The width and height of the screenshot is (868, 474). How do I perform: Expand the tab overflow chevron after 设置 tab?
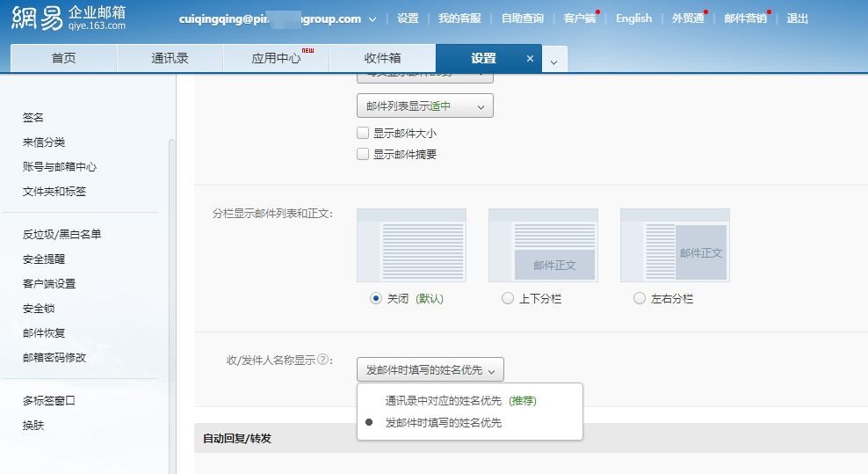tap(553, 61)
